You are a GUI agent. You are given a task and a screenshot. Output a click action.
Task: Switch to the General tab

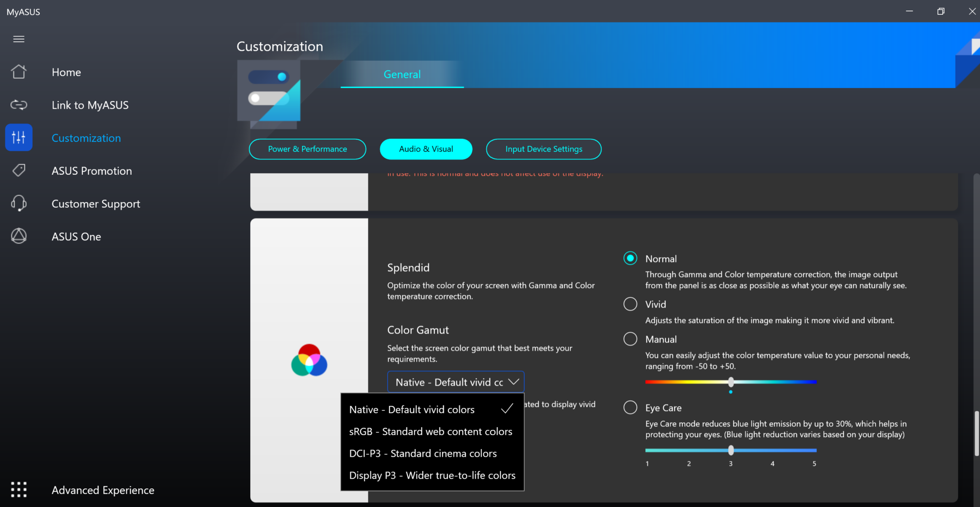[402, 74]
